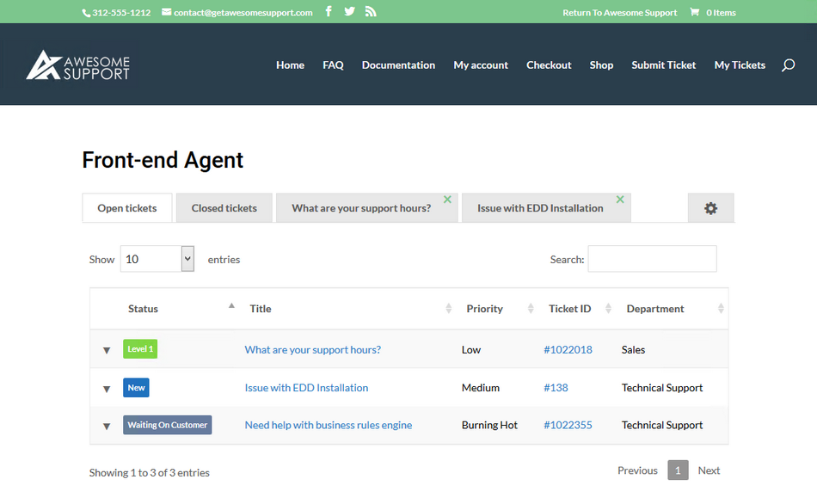Click Return To Awesome Support link
Viewport: 817px width, 504px height.
pyautogui.click(x=619, y=13)
